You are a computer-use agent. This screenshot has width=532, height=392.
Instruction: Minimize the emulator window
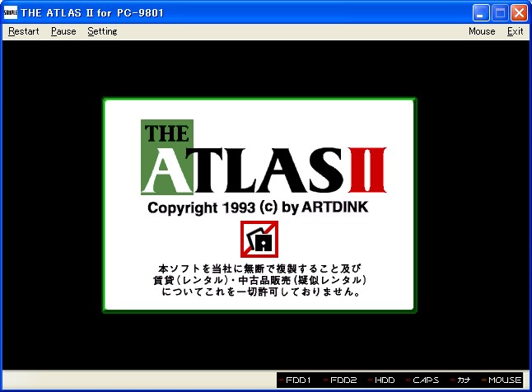tap(482, 12)
